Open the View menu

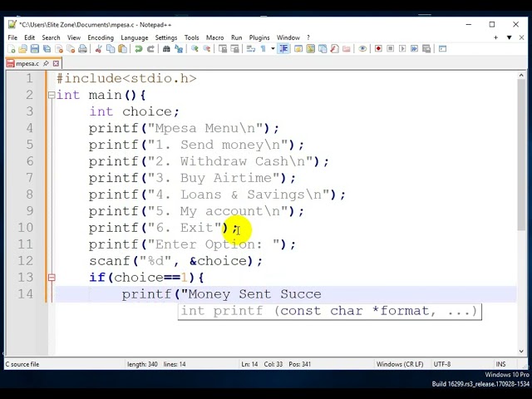click(74, 37)
